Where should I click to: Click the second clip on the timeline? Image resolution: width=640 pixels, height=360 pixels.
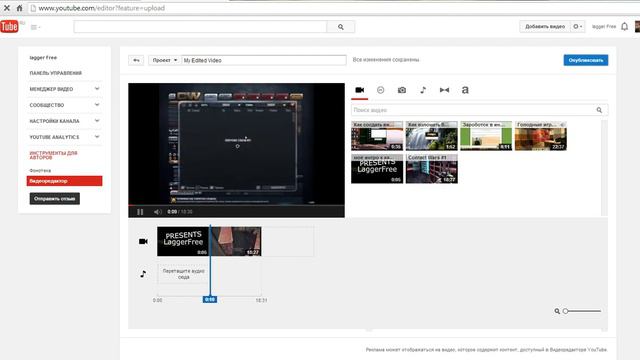(236, 241)
